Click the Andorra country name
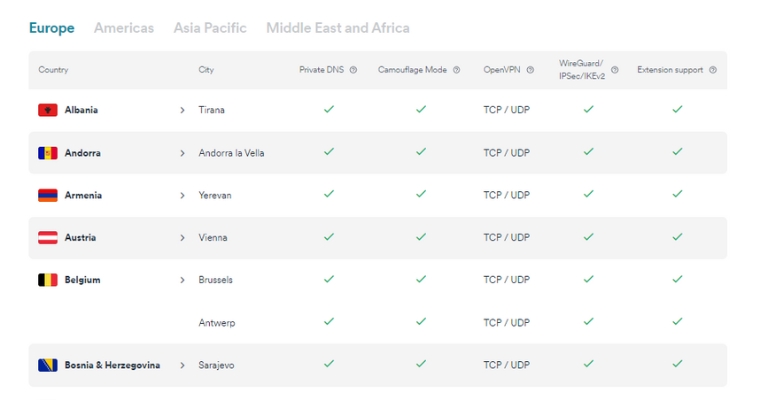This screenshot has width=760, height=400. tap(82, 153)
